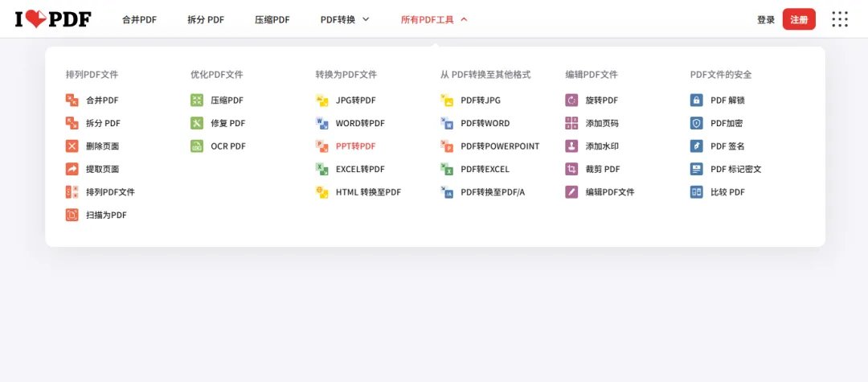The height and width of the screenshot is (382, 868).
Task: Click the 修复 PDF wrench icon
Action: click(197, 123)
